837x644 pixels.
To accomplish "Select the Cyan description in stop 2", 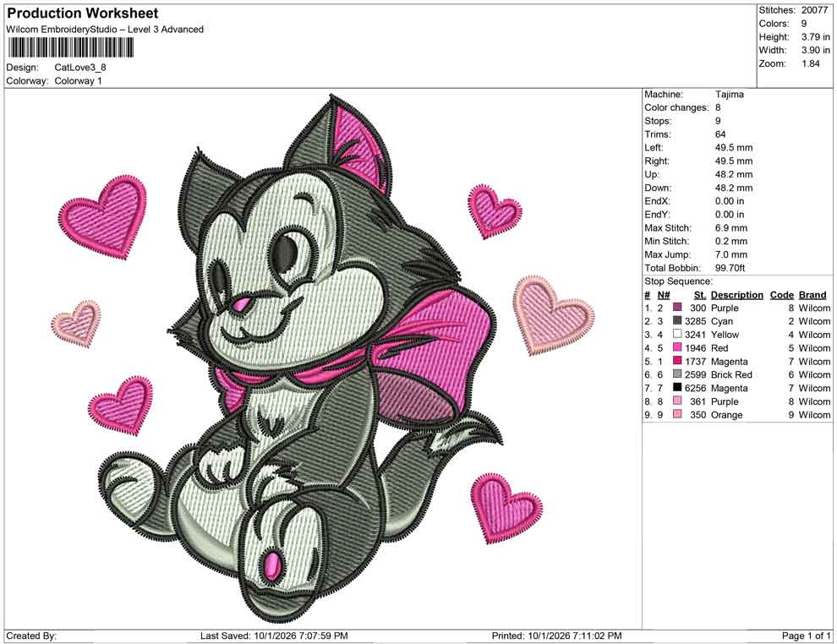I will tap(722, 321).
